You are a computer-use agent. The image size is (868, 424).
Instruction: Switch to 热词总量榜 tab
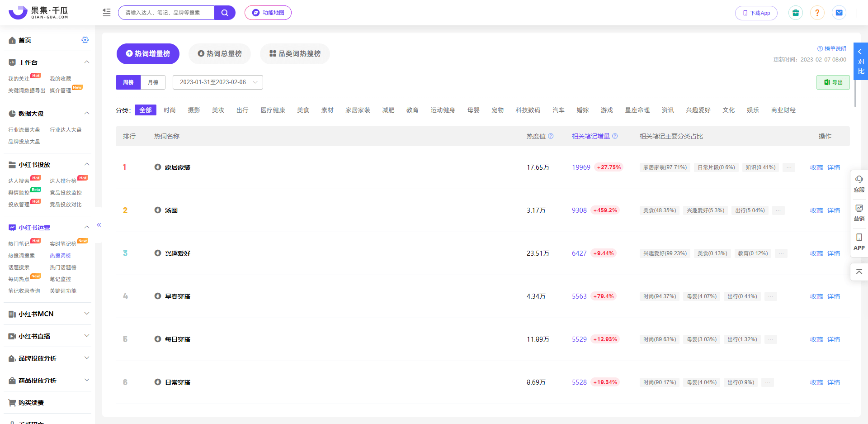tap(220, 54)
